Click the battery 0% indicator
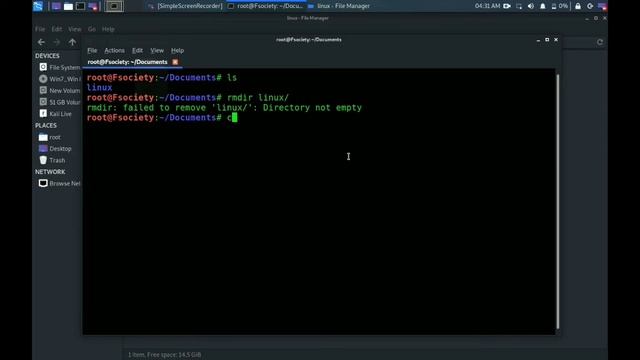 [560, 6]
